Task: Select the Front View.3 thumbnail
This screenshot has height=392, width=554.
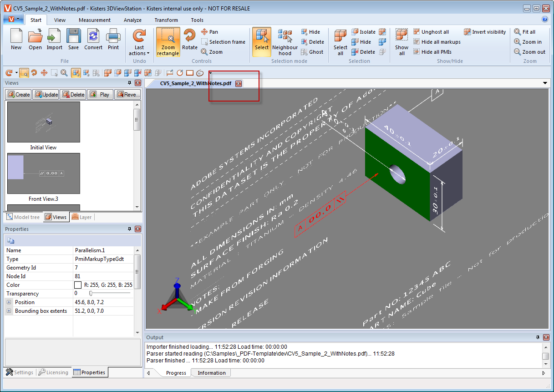Action: point(44,173)
